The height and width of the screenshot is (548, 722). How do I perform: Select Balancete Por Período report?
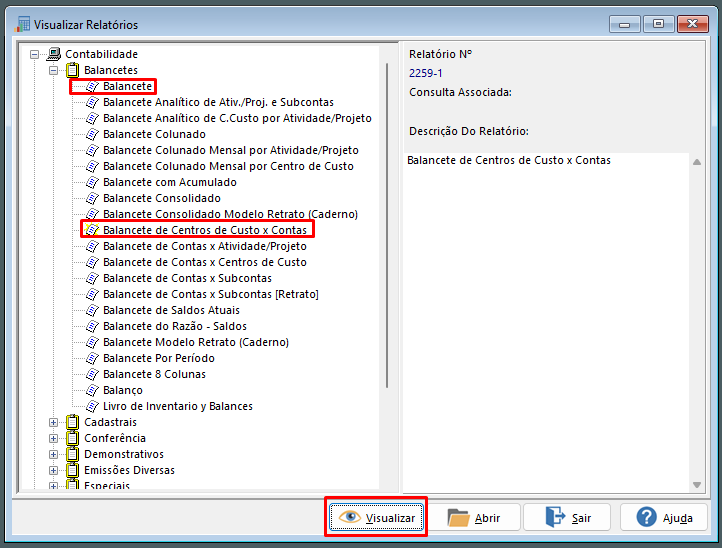(x=159, y=358)
